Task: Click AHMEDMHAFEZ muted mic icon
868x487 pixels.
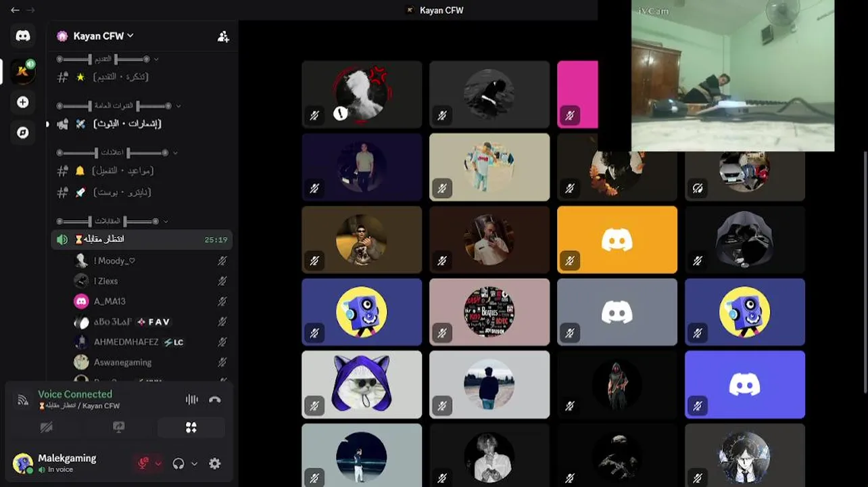Action: point(222,342)
